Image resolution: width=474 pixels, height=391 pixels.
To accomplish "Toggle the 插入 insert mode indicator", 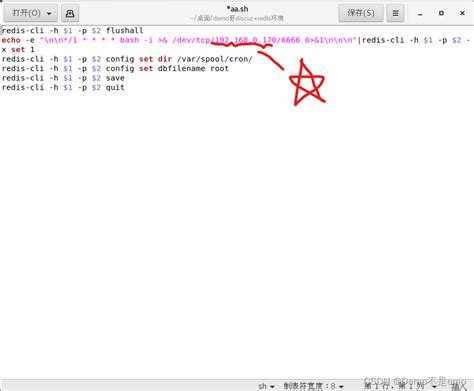I will pos(459,386).
